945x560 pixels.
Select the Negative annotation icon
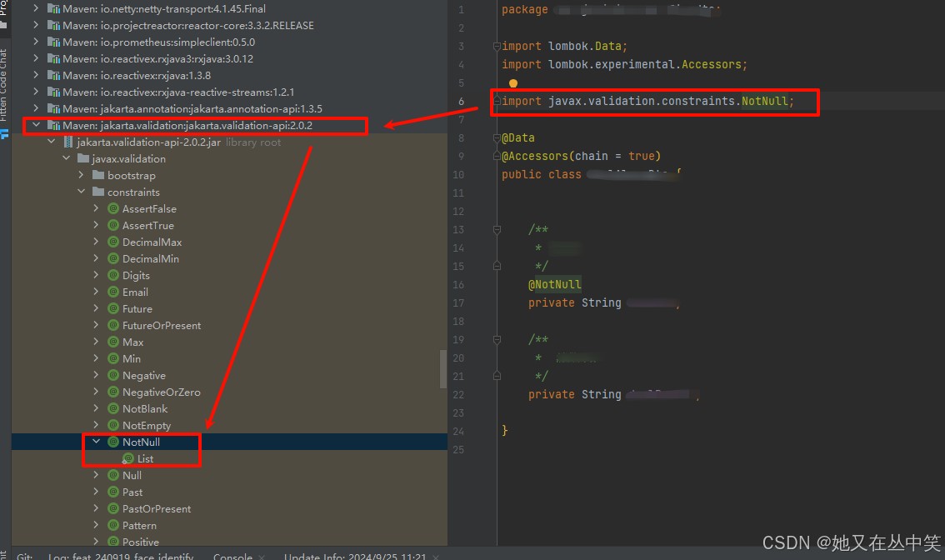pos(112,376)
